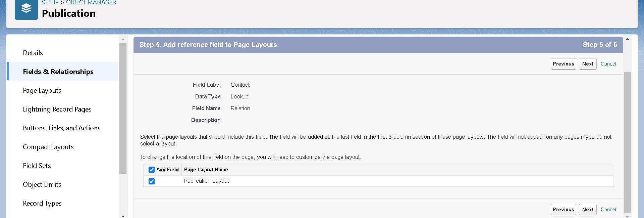Open Buttons, Links, and Actions section
This screenshot has height=218, width=644.
62,128
